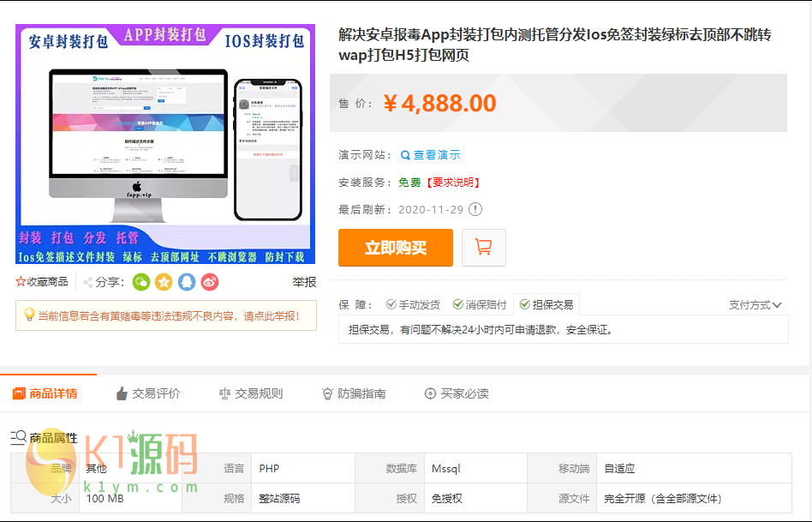The height and width of the screenshot is (522, 812).
Task: Click the 100 MB size cell
Action: click(130, 499)
